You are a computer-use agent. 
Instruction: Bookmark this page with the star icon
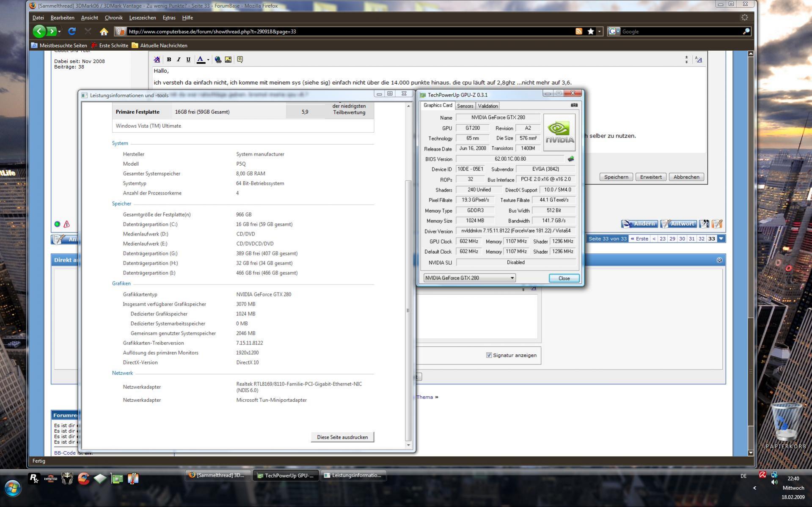tap(591, 31)
